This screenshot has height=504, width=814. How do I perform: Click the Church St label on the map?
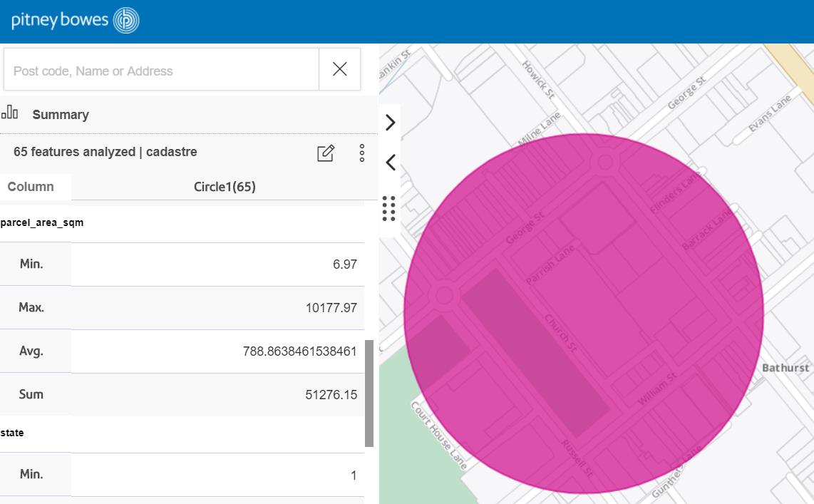pyautogui.click(x=561, y=334)
